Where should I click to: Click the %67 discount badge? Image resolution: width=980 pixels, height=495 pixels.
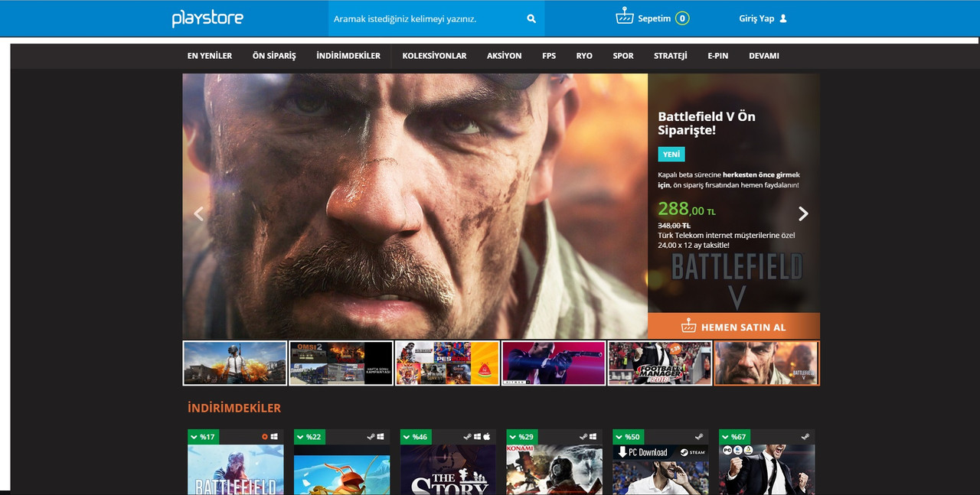point(735,437)
